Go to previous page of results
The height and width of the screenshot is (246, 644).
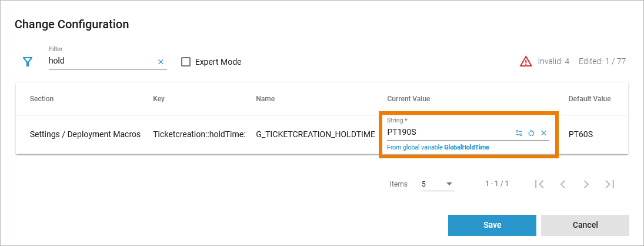click(562, 184)
